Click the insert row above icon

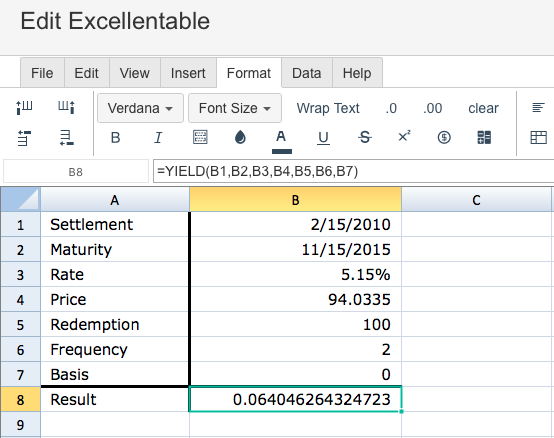24,137
